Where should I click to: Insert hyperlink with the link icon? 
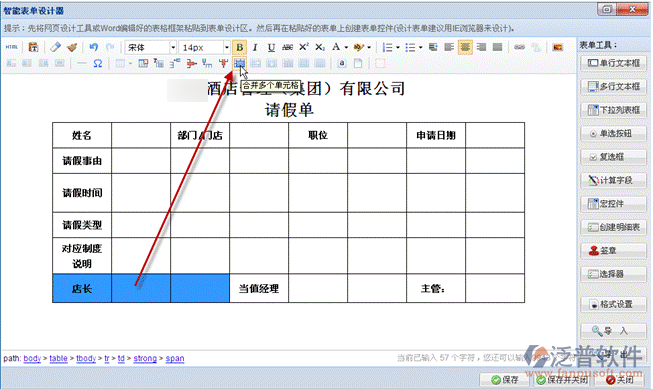pyautogui.click(x=519, y=47)
